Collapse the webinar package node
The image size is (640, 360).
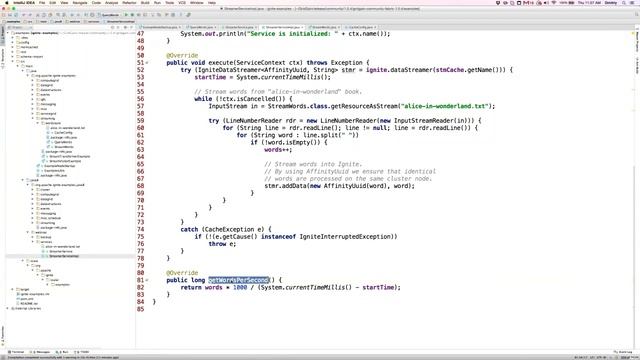coord(28,232)
